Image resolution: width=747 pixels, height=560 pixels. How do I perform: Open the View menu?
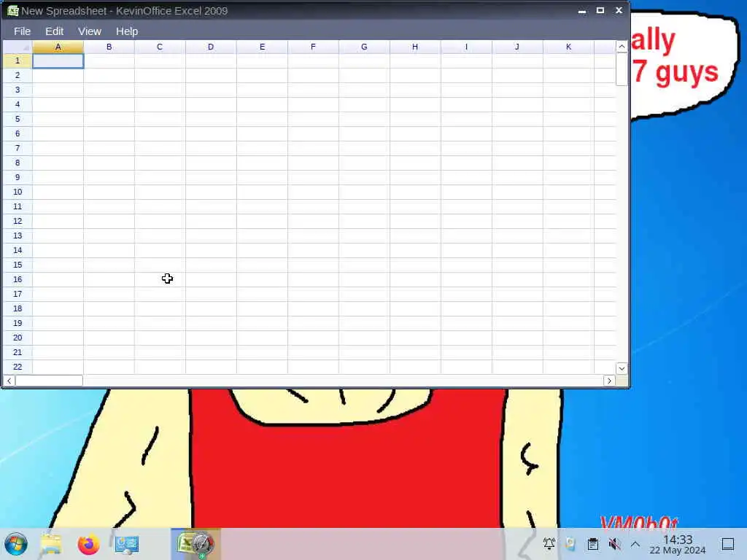pyautogui.click(x=90, y=31)
